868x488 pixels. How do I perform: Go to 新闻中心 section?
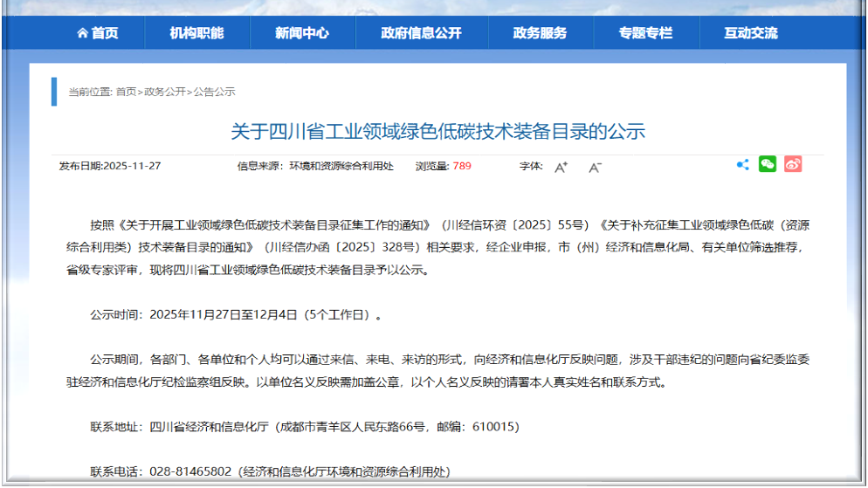pos(302,33)
